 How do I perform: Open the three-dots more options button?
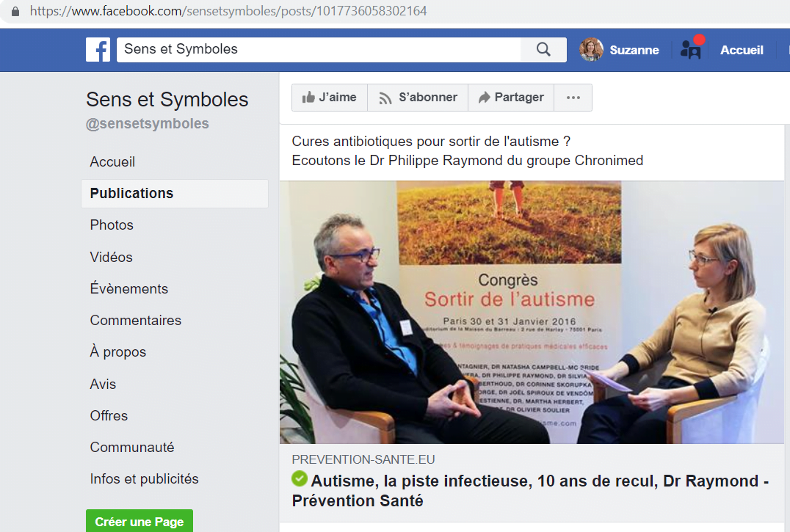coord(573,97)
